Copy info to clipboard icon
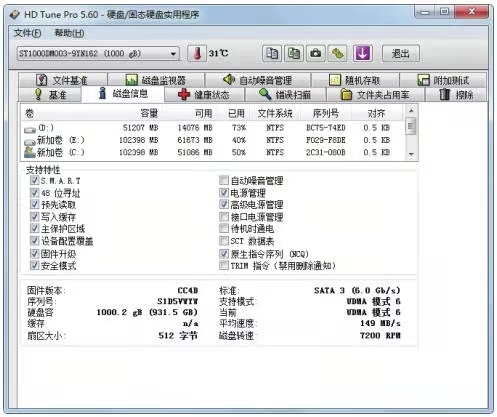Image resolution: width=497 pixels, height=417 pixels. point(272,53)
